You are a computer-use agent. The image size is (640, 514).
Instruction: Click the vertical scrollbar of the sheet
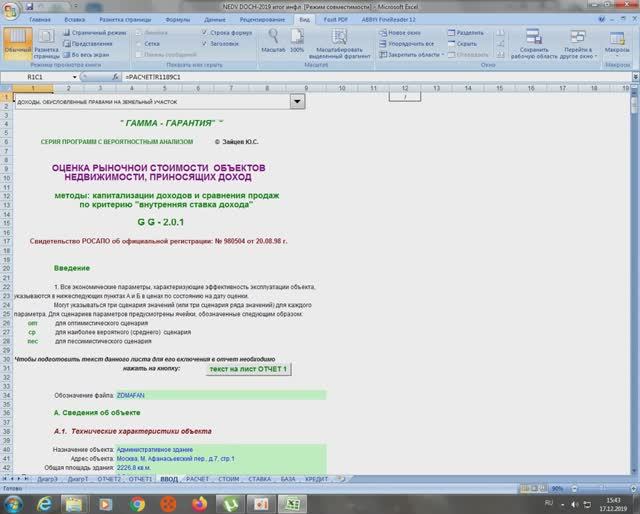pyautogui.click(x=634, y=282)
